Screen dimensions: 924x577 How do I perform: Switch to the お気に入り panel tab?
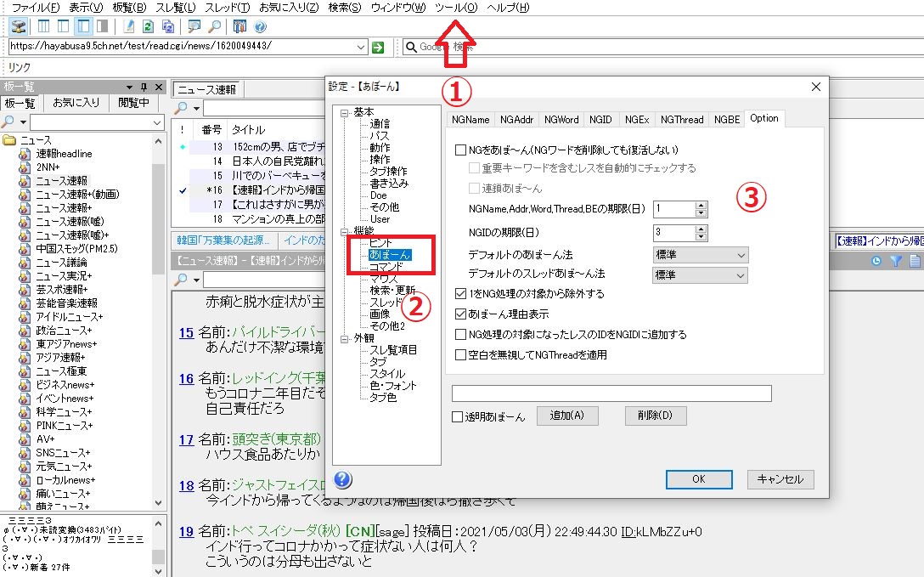[x=76, y=103]
